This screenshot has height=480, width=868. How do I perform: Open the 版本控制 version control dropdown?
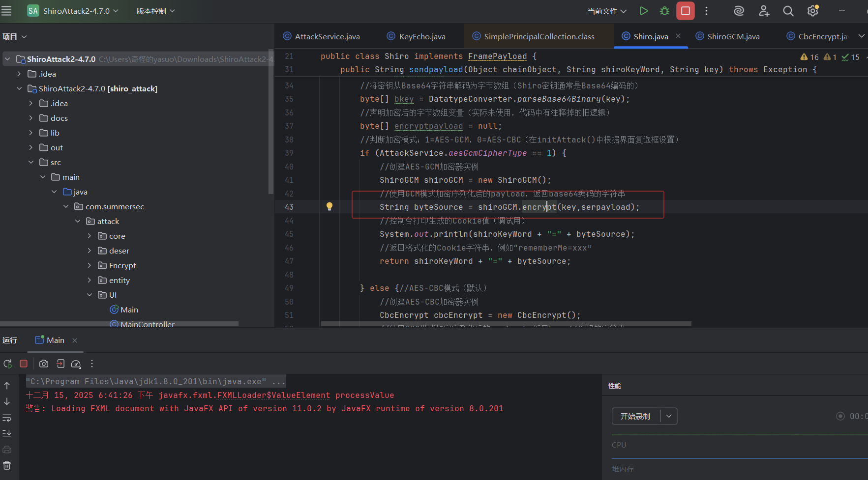[155, 11]
